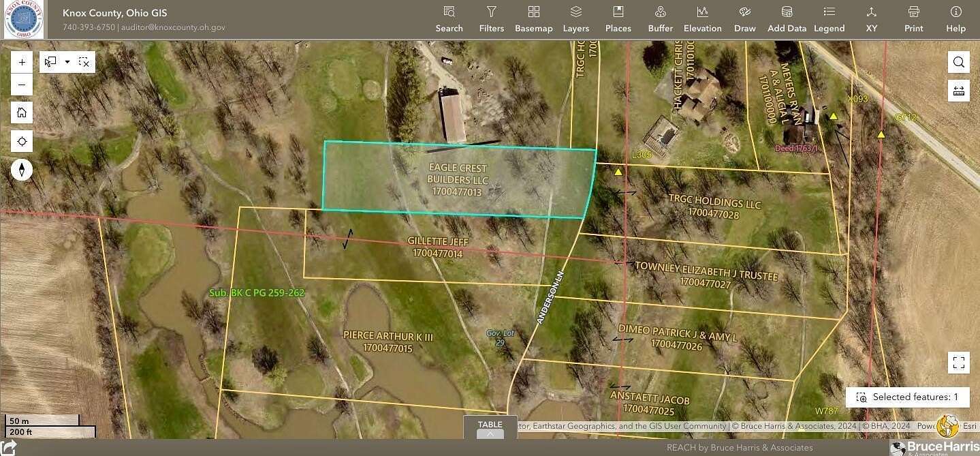
Task: Switch to the TABLE tab
Action: coord(490,424)
